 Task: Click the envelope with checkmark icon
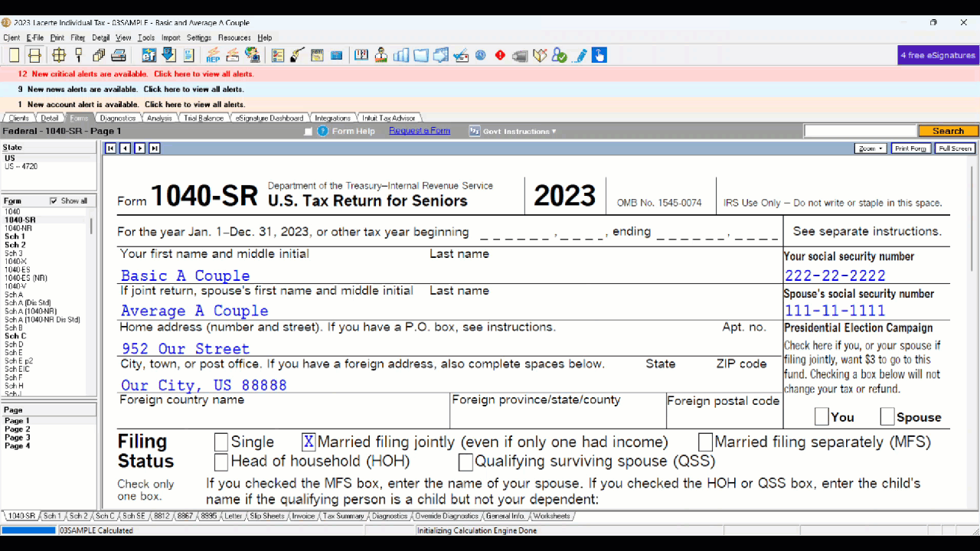[460, 55]
